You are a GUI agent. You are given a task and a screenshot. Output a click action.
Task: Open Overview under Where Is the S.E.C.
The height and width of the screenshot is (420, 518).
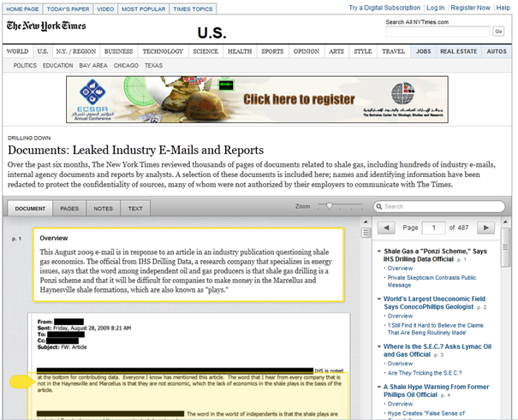point(400,364)
